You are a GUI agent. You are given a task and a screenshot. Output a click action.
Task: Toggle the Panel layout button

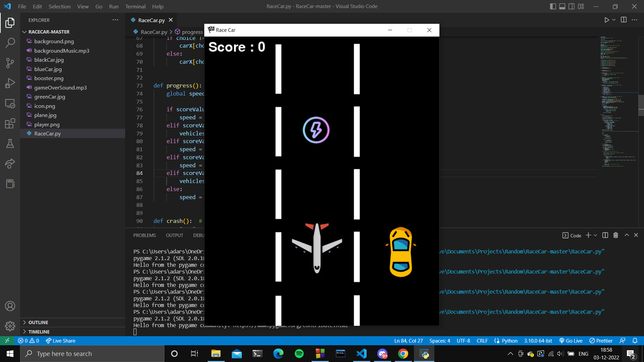[562, 6]
